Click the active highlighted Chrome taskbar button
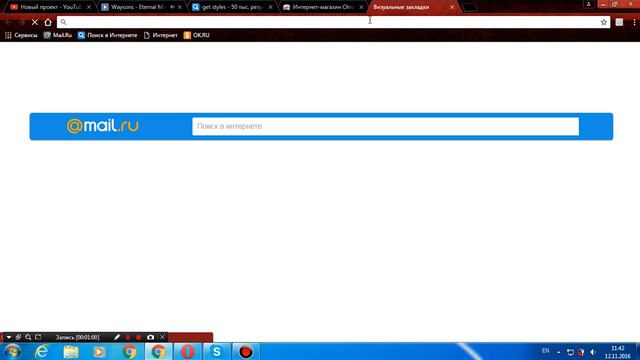640x360 pixels. click(x=158, y=351)
